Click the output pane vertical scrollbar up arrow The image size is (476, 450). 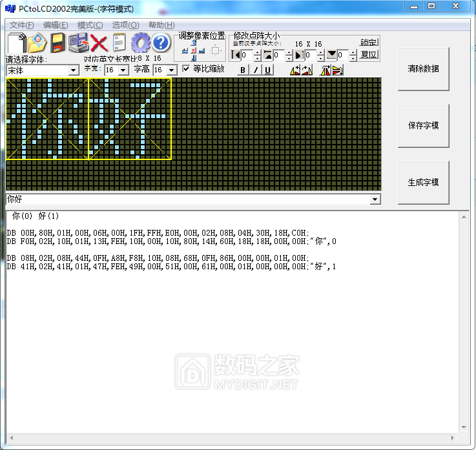[x=464, y=217]
